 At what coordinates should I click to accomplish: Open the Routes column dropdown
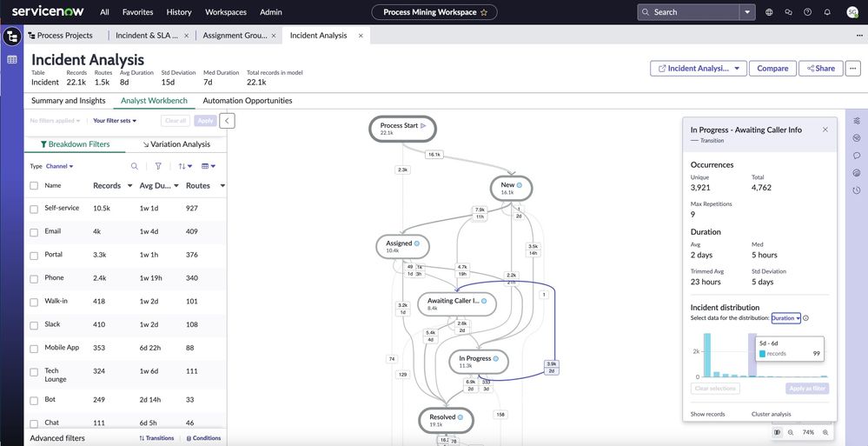[222, 186]
